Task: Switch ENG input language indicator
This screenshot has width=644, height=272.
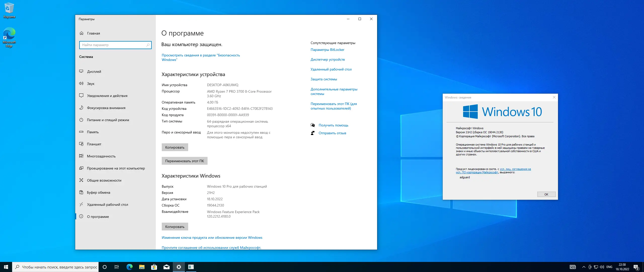Action: pos(609,267)
